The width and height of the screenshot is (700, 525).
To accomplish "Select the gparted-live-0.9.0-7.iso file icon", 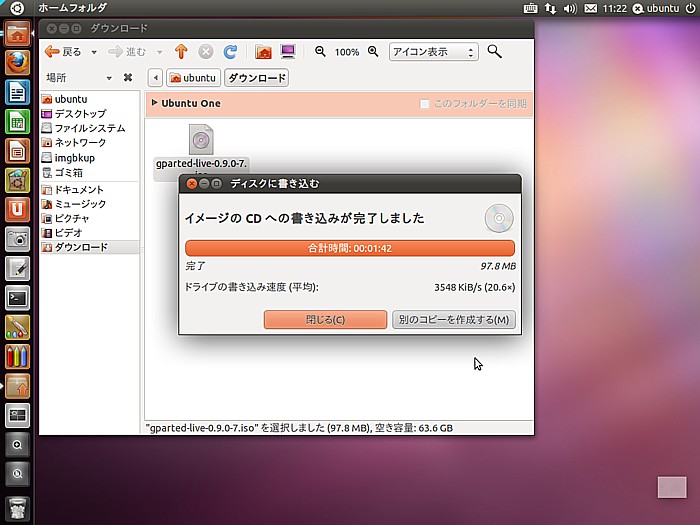I will pyautogui.click(x=201, y=140).
